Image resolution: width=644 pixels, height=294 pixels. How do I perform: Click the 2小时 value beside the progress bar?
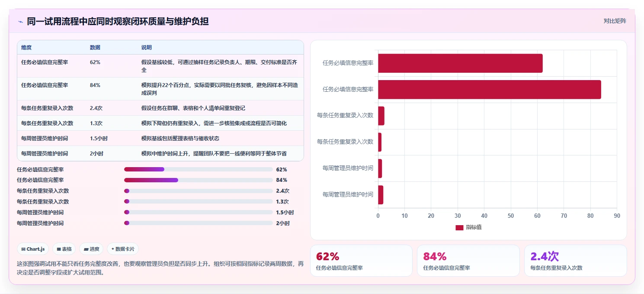tap(283, 223)
